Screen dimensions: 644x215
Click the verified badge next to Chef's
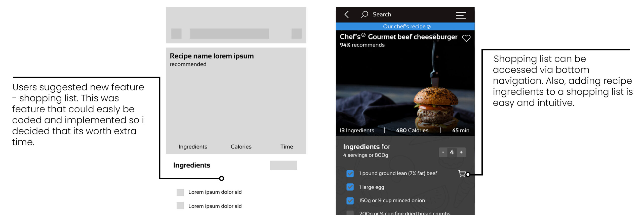363,35
